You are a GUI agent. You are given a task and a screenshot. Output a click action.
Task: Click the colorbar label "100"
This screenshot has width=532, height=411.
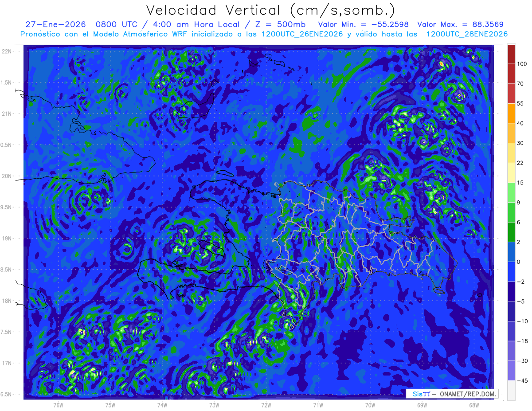coord(522,64)
